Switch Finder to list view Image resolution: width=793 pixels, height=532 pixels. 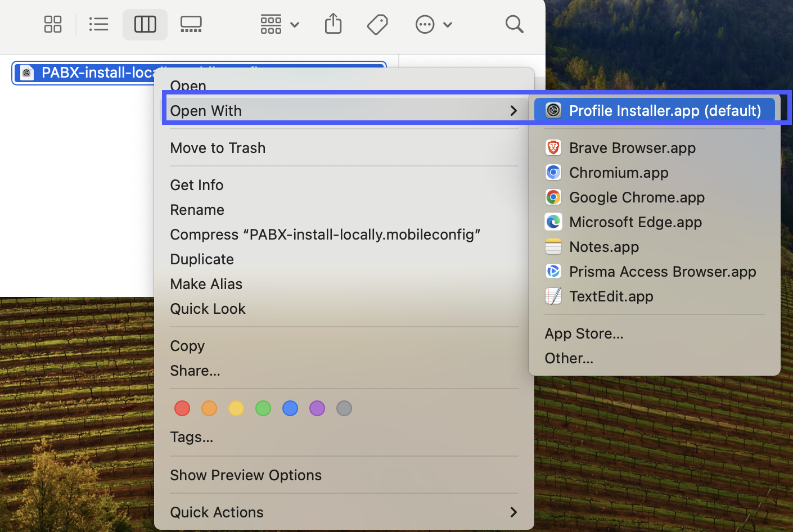[99, 24]
